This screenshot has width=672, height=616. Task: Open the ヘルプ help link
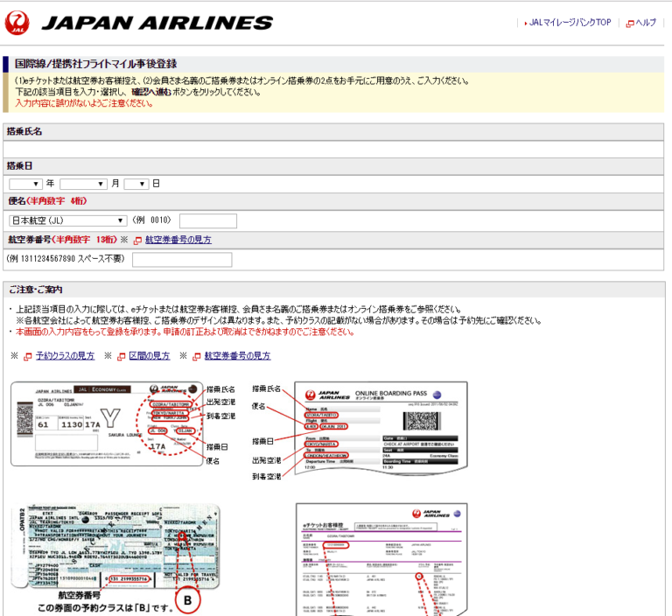[x=646, y=23]
